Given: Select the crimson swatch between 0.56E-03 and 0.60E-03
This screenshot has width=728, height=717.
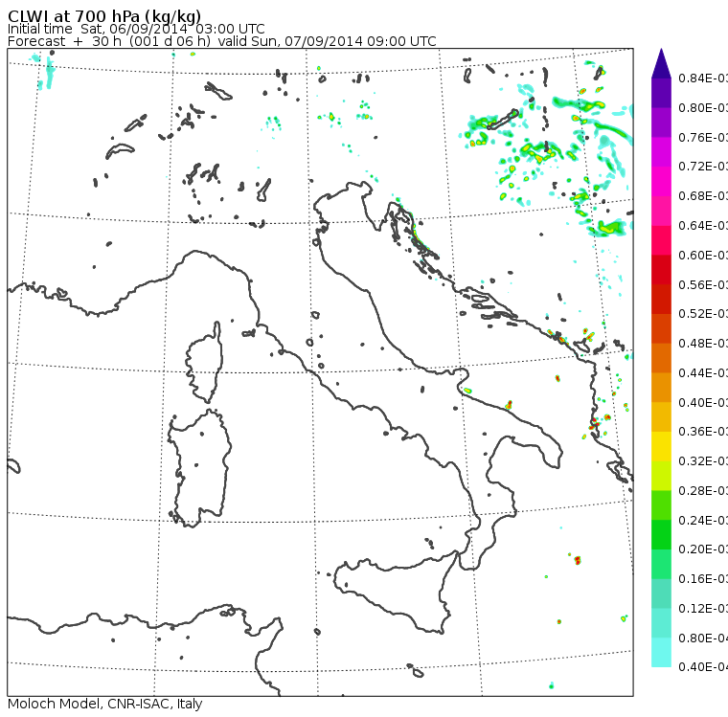Looking at the screenshot, I should 661,270.
